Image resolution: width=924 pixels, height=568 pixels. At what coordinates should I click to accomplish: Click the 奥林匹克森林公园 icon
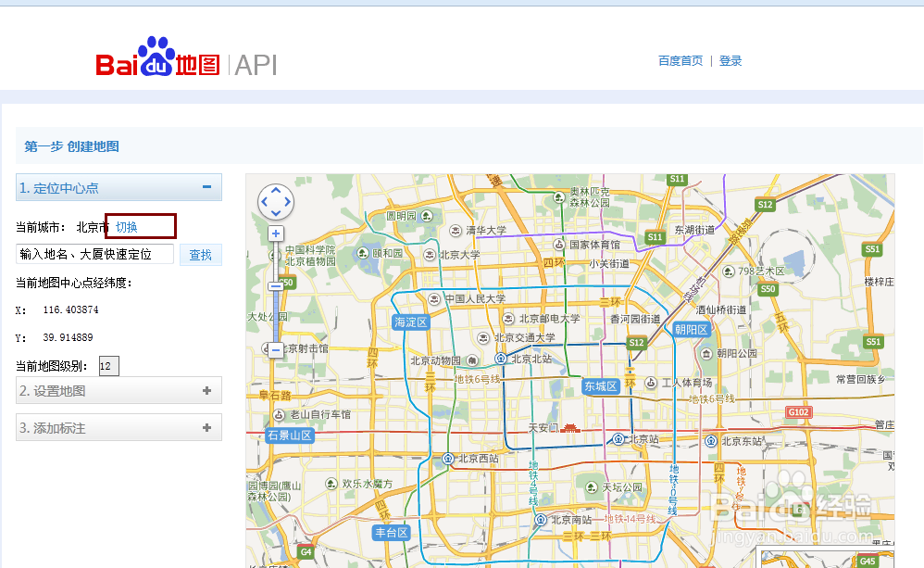coord(559,197)
